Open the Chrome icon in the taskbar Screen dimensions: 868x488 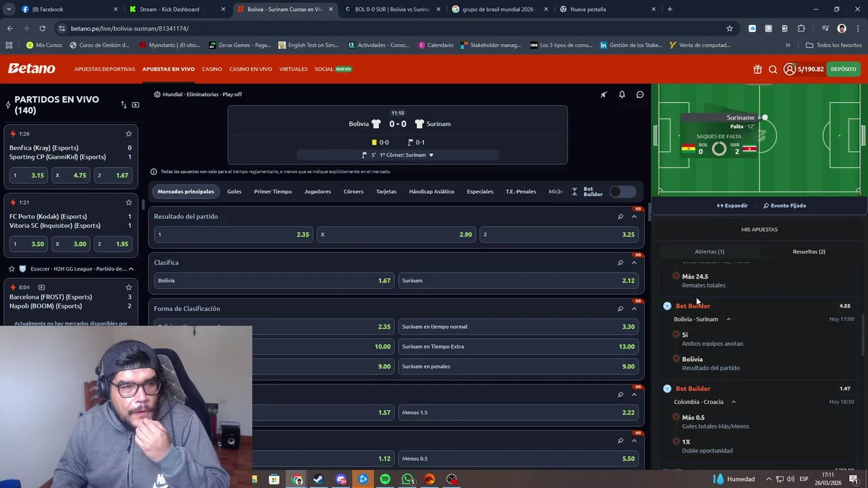[x=297, y=479]
